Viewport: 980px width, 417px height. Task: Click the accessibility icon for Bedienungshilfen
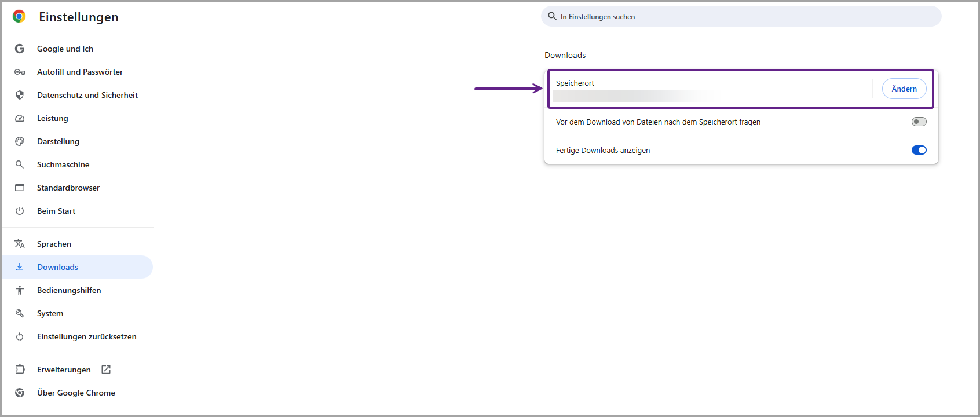pos(20,290)
